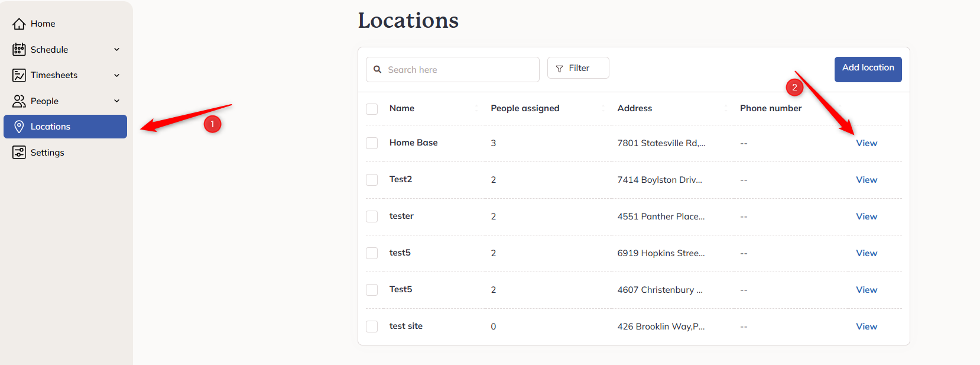This screenshot has width=980, height=365.
Task: Click the People users icon
Action: coord(19,101)
